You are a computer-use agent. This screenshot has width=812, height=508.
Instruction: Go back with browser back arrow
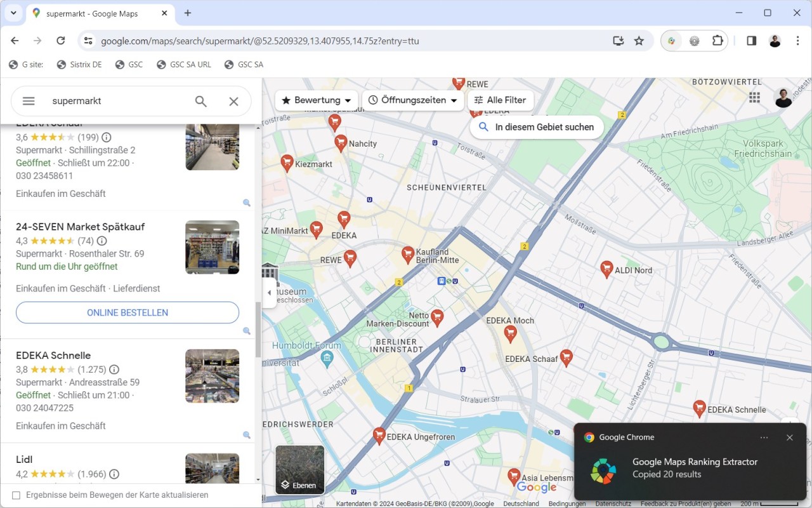15,41
